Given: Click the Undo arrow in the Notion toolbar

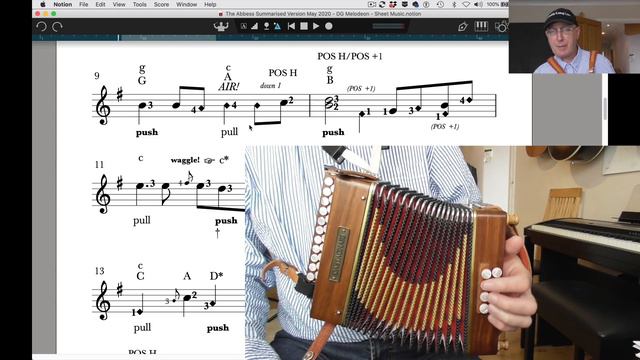Looking at the screenshot, I should point(41,27).
